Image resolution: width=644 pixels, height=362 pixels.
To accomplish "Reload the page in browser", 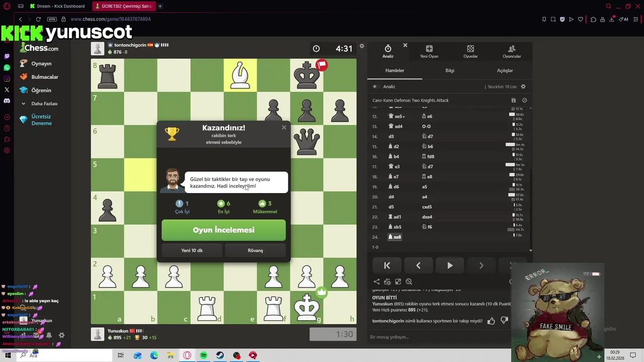I will pyautogui.click(x=38, y=19).
